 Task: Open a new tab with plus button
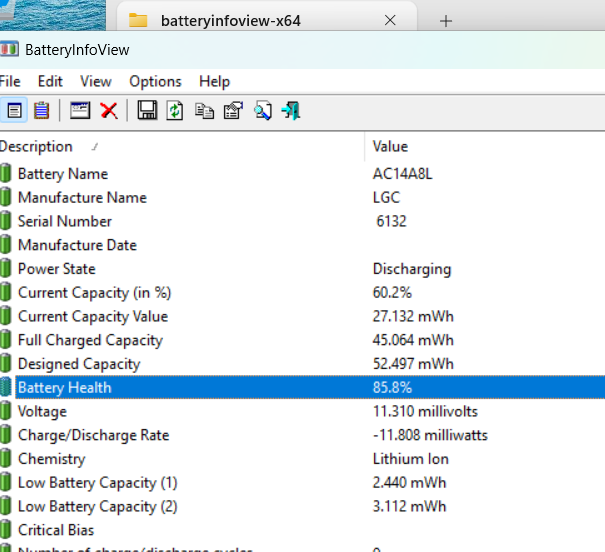pos(446,21)
